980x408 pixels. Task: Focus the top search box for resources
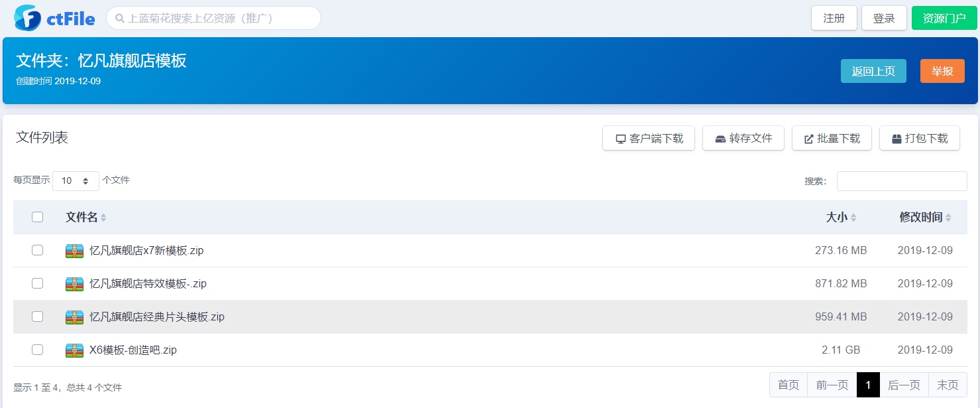(213, 18)
